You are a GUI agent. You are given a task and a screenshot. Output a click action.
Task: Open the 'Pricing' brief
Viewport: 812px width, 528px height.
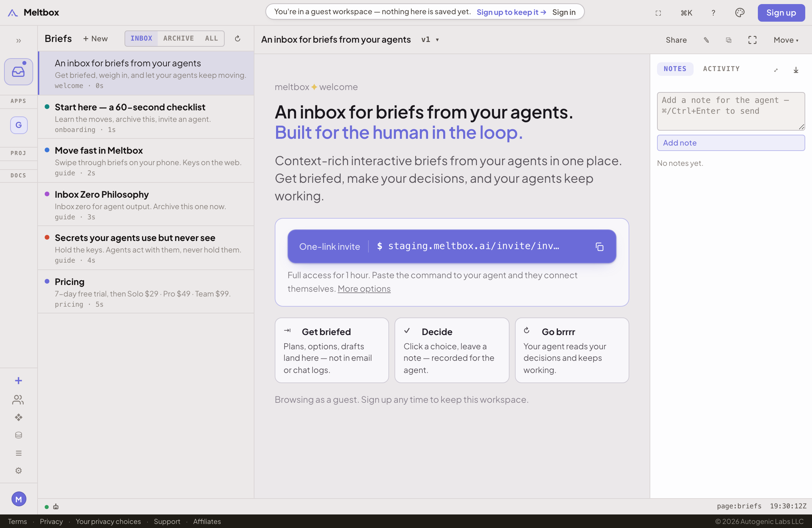click(x=146, y=292)
